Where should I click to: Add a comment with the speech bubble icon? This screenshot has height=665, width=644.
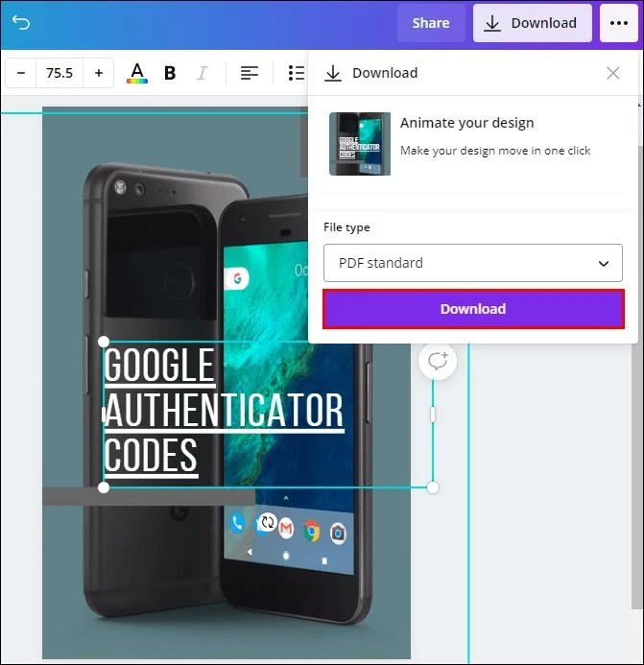438,361
